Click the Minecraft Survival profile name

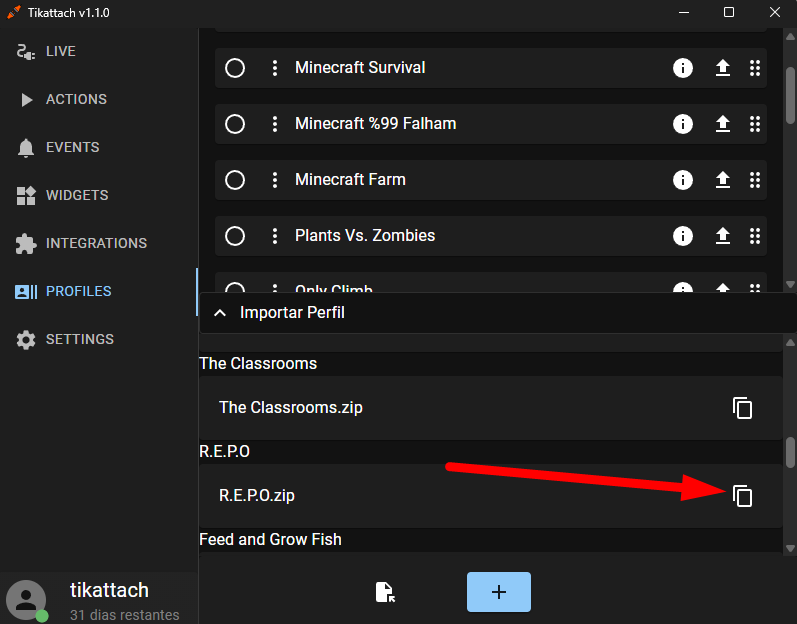coord(360,68)
